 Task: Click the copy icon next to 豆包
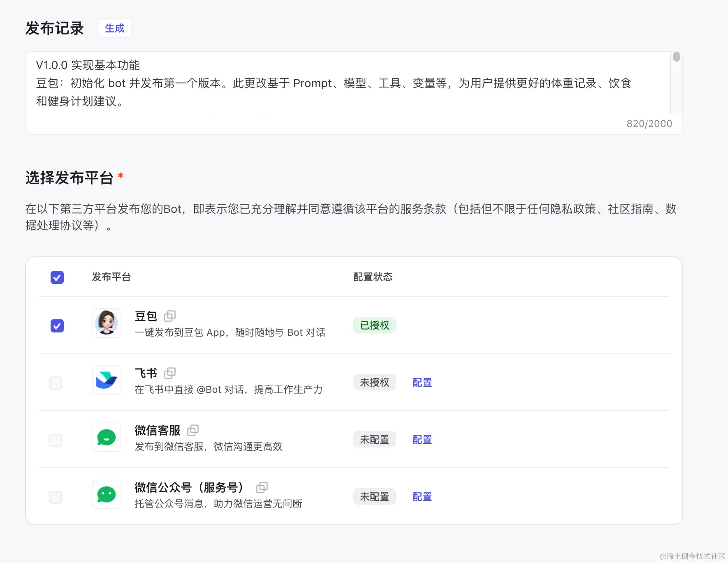coord(170,316)
